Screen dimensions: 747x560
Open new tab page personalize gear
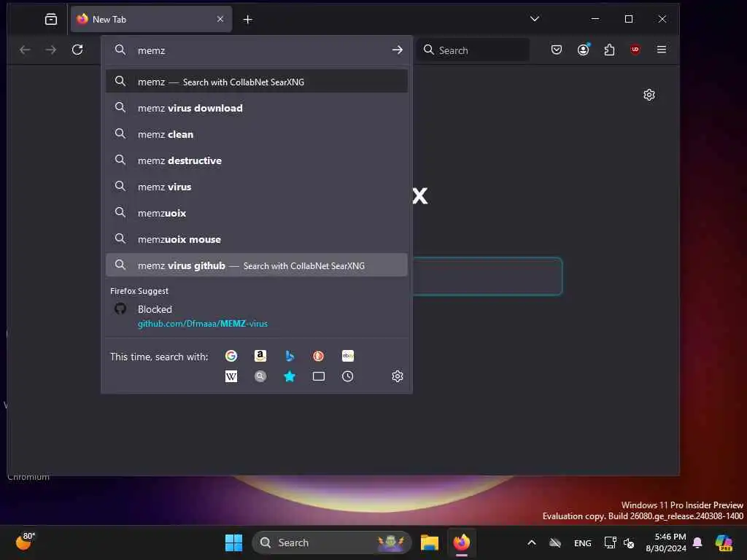[649, 95]
